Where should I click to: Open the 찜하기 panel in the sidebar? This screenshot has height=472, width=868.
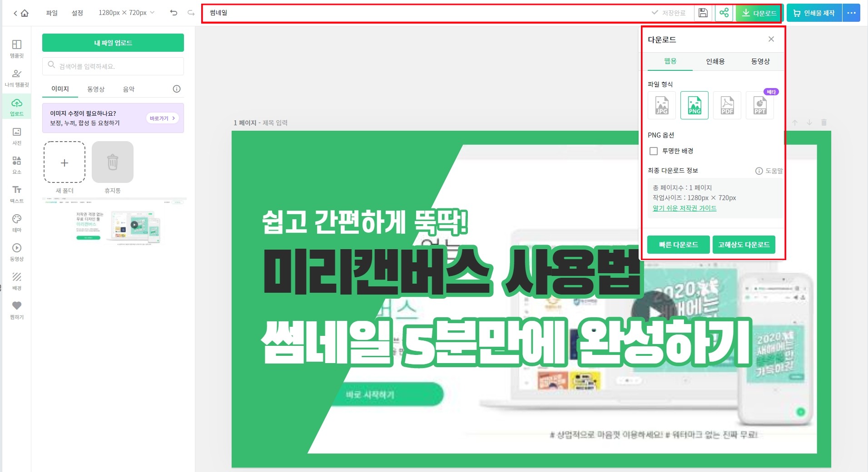pyautogui.click(x=16, y=310)
